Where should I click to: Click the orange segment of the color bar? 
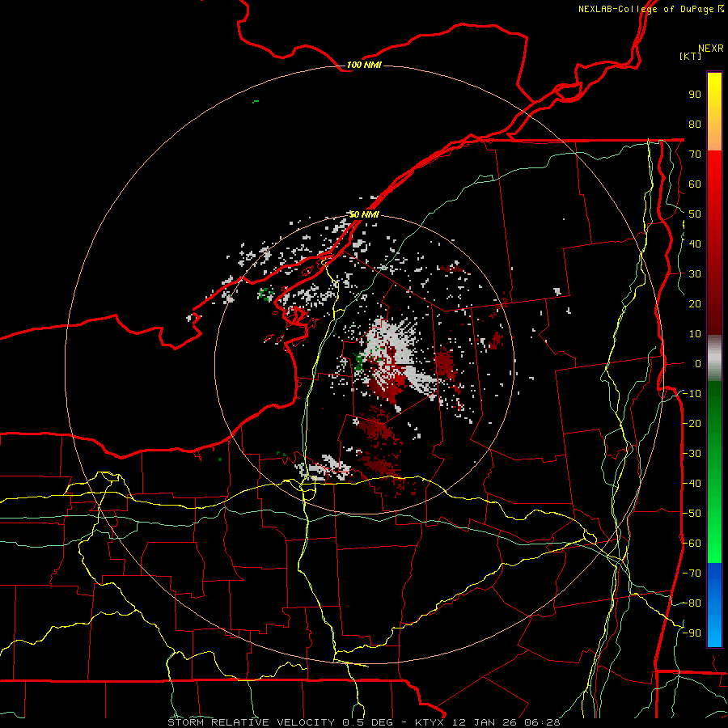(x=714, y=137)
